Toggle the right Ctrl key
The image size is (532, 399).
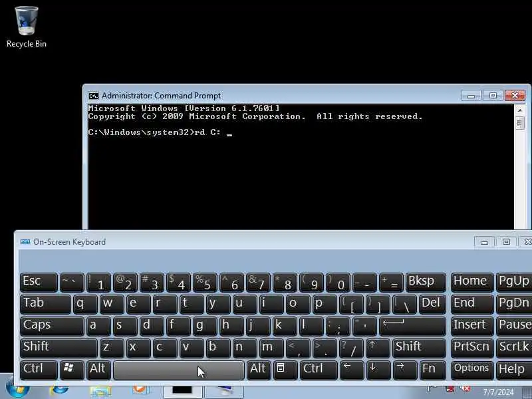tap(319, 370)
